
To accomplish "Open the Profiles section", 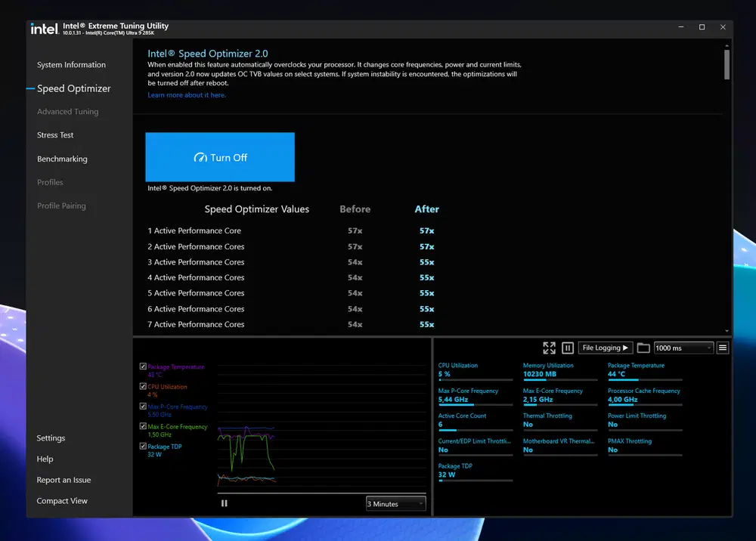I will coord(50,182).
